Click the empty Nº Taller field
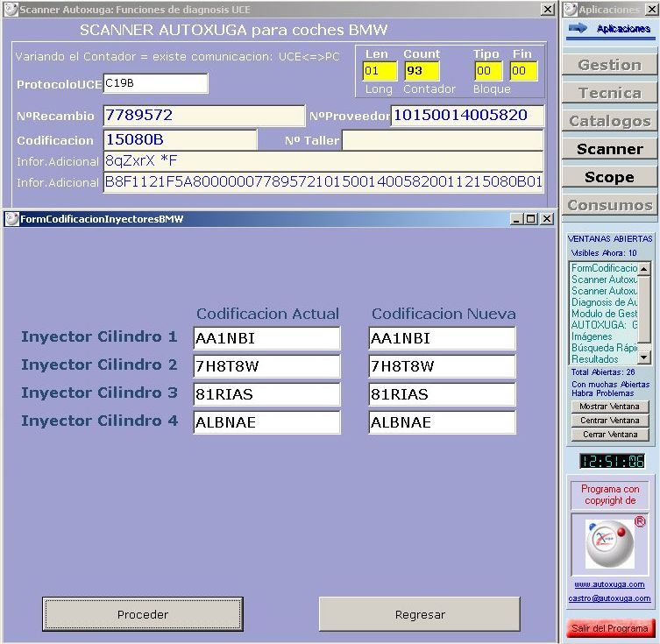 pyautogui.click(x=443, y=139)
